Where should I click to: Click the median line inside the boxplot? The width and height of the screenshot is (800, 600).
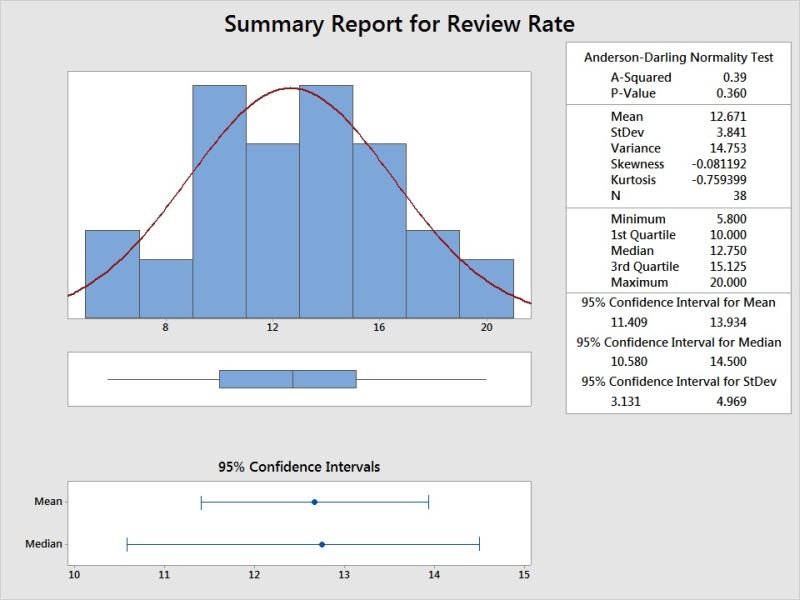pyautogui.click(x=293, y=379)
